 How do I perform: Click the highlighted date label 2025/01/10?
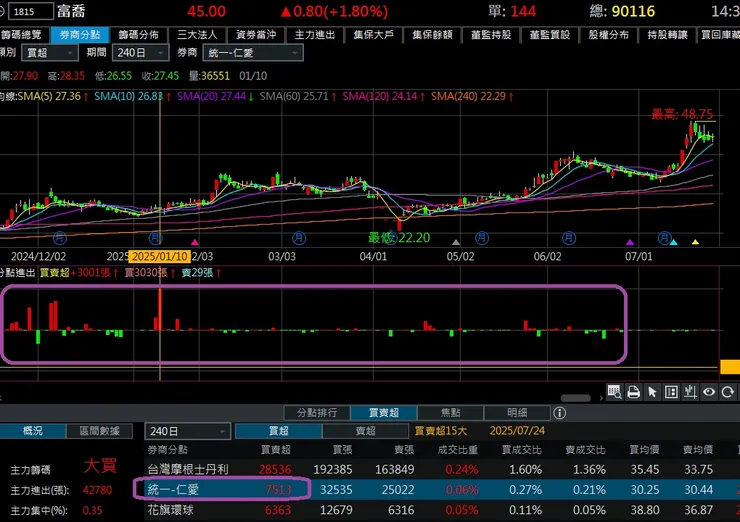tap(160, 256)
